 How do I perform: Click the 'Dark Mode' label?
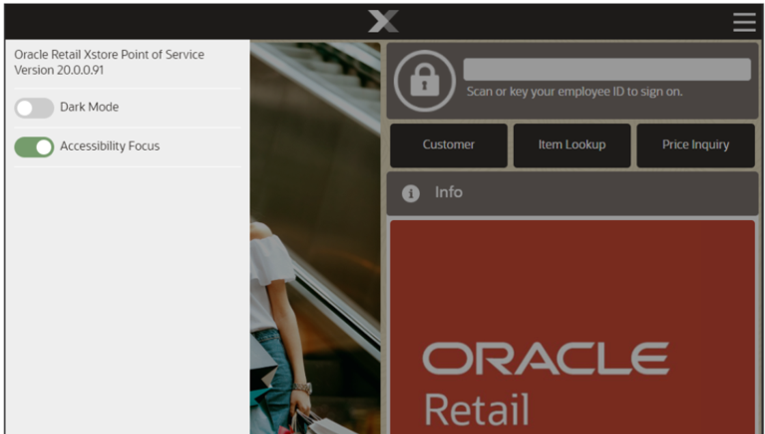tap(89, 107)
